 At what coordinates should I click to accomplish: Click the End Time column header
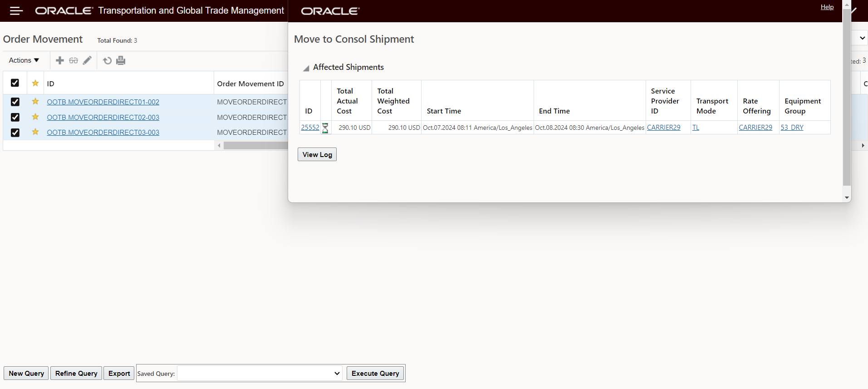click(x=554, y=111)
